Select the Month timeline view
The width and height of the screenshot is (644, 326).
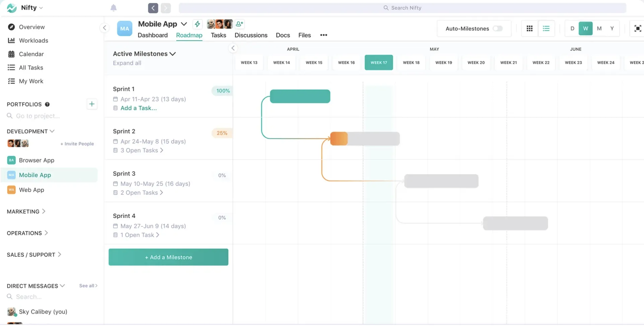[x=599, y=28]
